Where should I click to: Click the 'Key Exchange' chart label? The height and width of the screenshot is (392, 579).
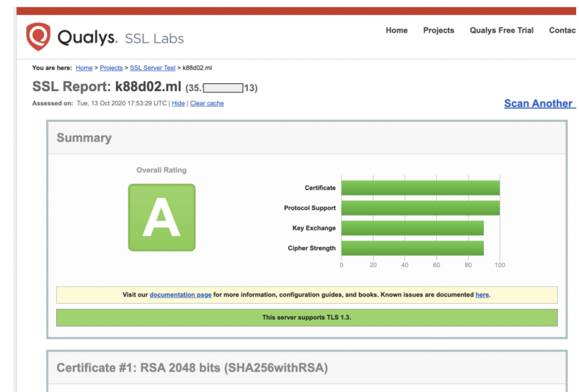click(314, 228)
